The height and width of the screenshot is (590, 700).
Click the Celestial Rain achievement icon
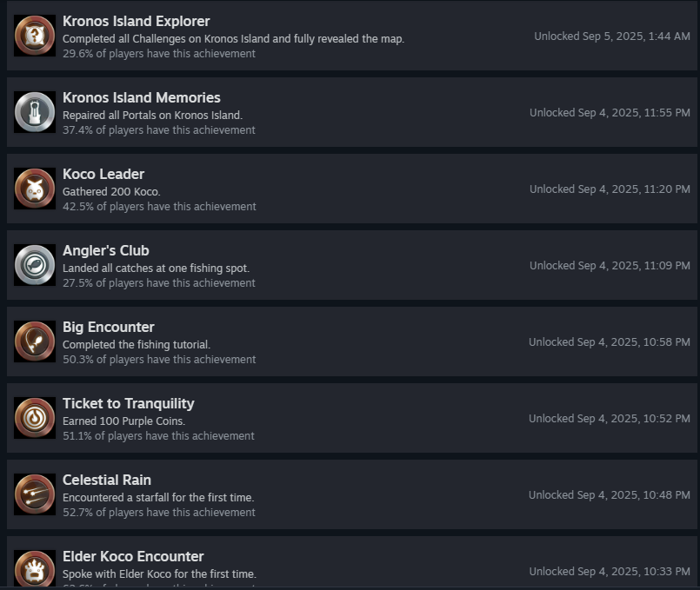click(x=35, y=494)
